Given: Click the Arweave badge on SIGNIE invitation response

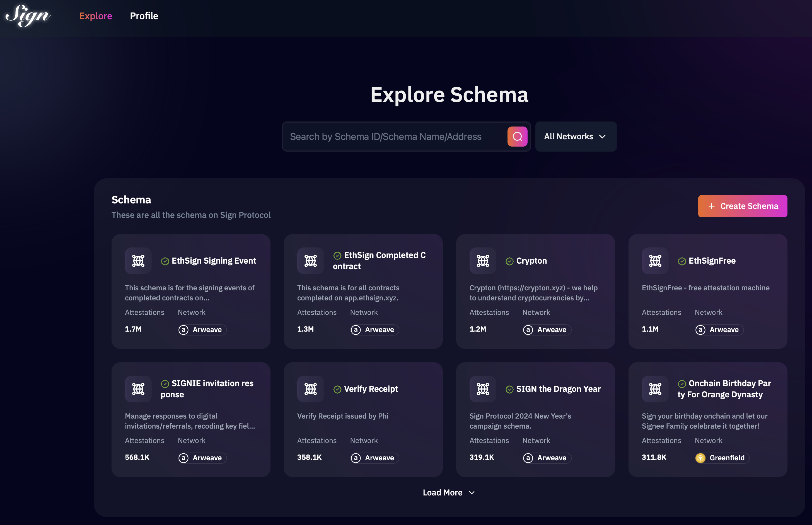Looking at the screenshot, I should tap(202, 458).
